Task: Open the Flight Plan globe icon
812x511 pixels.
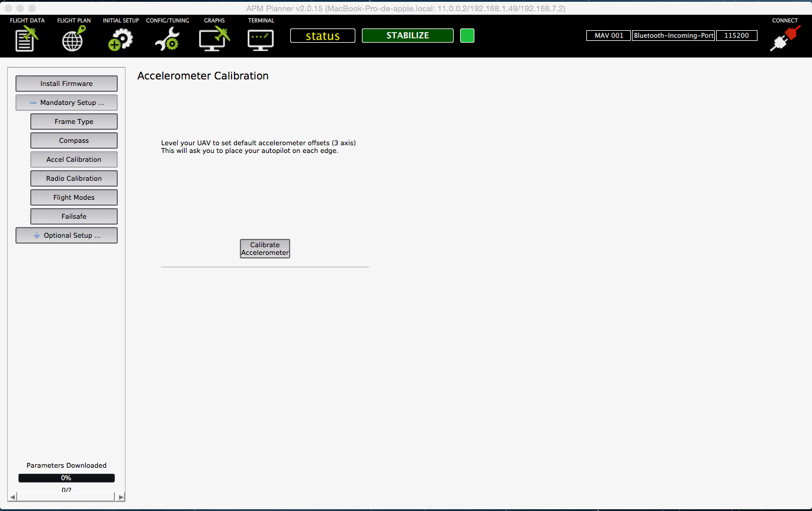Action: pos(73,39)
